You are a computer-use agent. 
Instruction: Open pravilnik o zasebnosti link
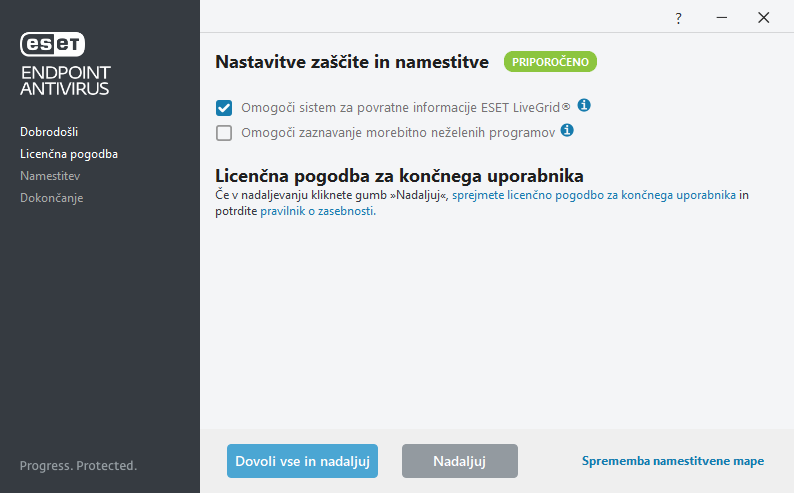[318, 211]
